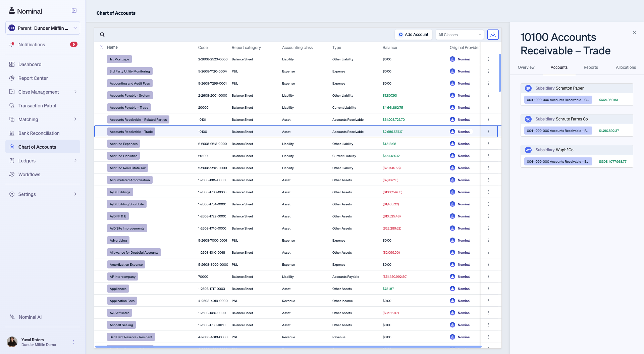Click the search field above the accounts list
The image size is (644, 354).
point(235,34)
